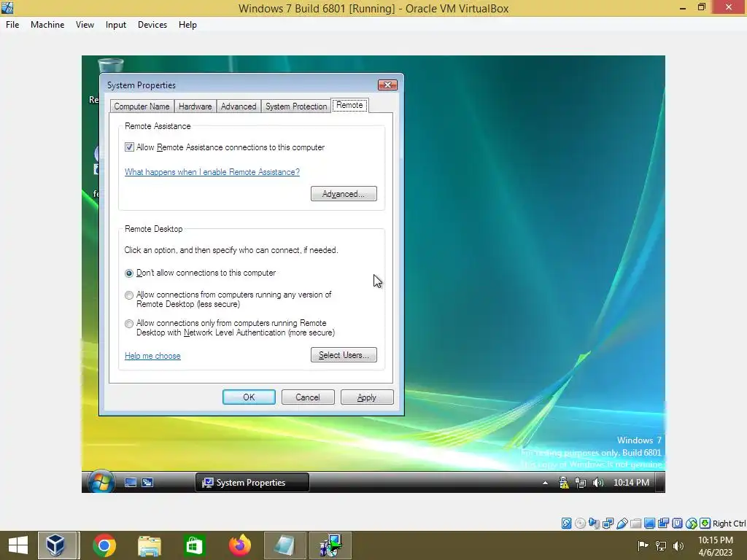Open the Recycle Bin on guest desktop
Viewport: 747px width, 560px height.
111,65
